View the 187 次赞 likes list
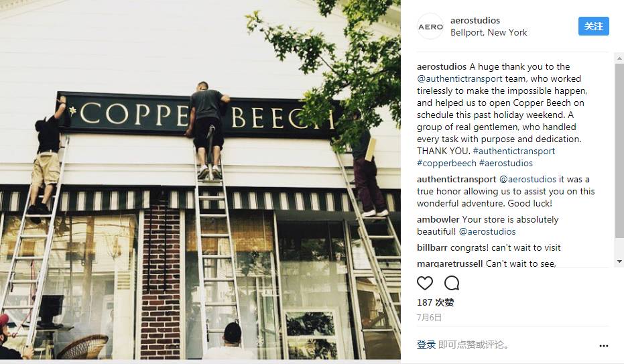Screen dimensions: 624x364 436,302
